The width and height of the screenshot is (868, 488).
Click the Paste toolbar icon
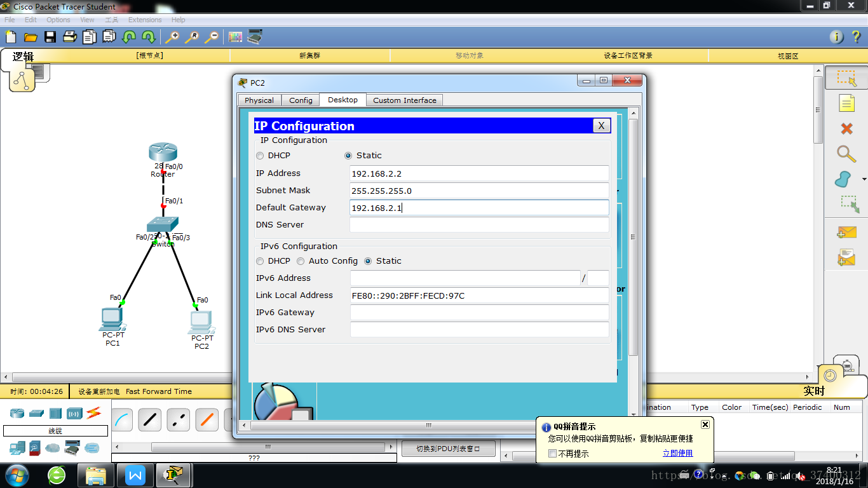coord(109,37)
